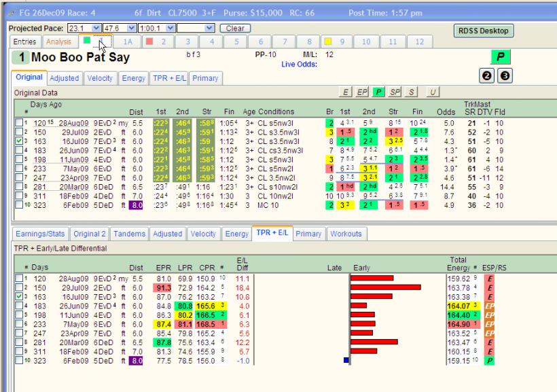This screenshot has width=557, height=392.
Task: Switch to the Entries tab
Action: tap(25, 42)
